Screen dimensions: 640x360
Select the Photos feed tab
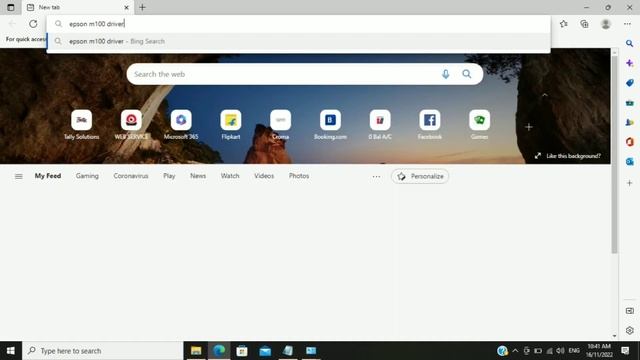299,176
